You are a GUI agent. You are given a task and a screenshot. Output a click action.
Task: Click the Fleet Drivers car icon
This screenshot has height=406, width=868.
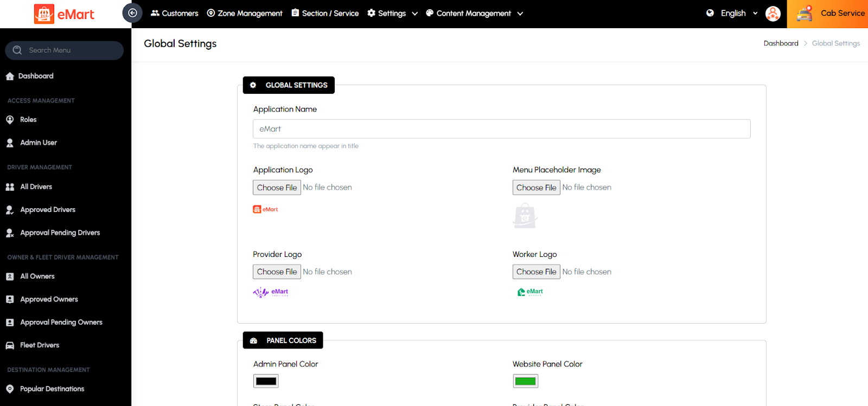tap(10, 345)
